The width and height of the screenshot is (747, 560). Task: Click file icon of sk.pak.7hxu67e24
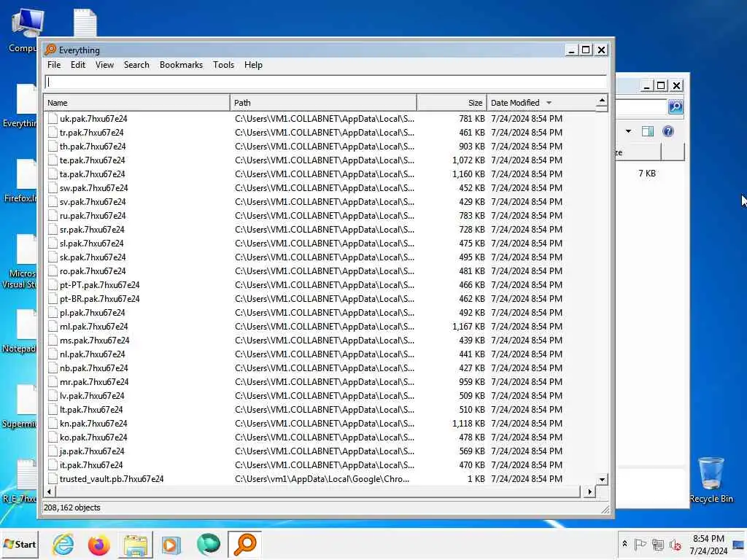point(53,257)
